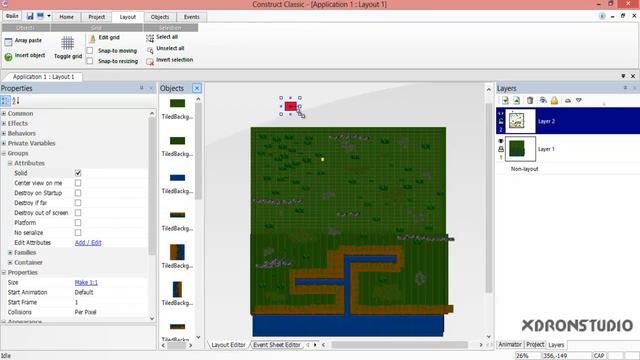The image size is (640, 360).
Task: Close the Objects panel
Action: tap(196, 88)
